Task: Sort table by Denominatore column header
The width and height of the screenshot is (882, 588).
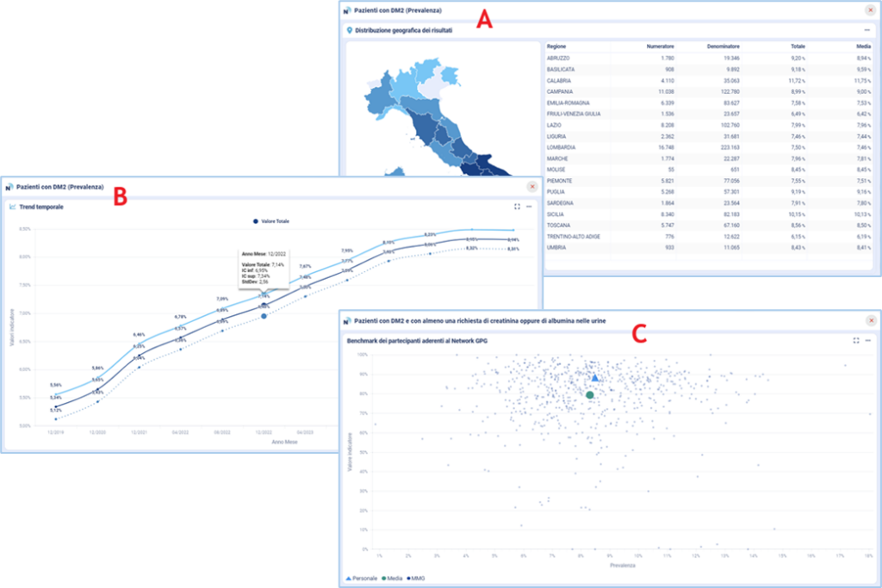Action: (723, 46)
